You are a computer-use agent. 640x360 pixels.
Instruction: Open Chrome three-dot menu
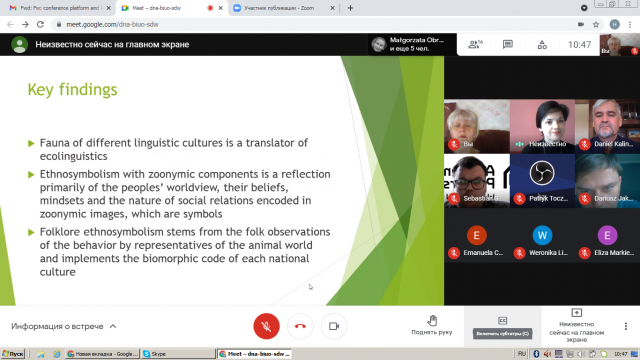click(x=631, y=24)
